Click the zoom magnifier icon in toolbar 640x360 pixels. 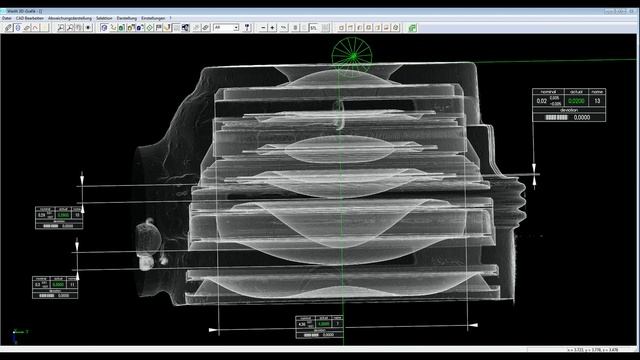click(x=61, y=28)
